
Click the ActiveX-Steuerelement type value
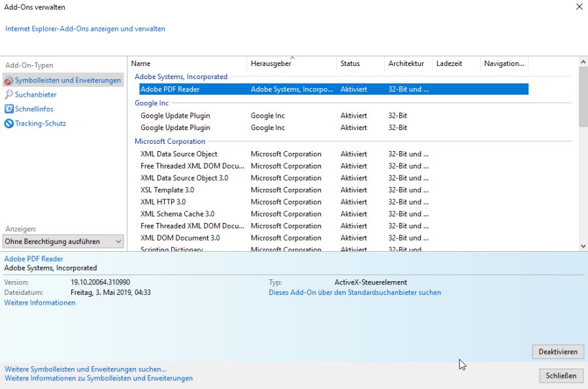(370, 282)
